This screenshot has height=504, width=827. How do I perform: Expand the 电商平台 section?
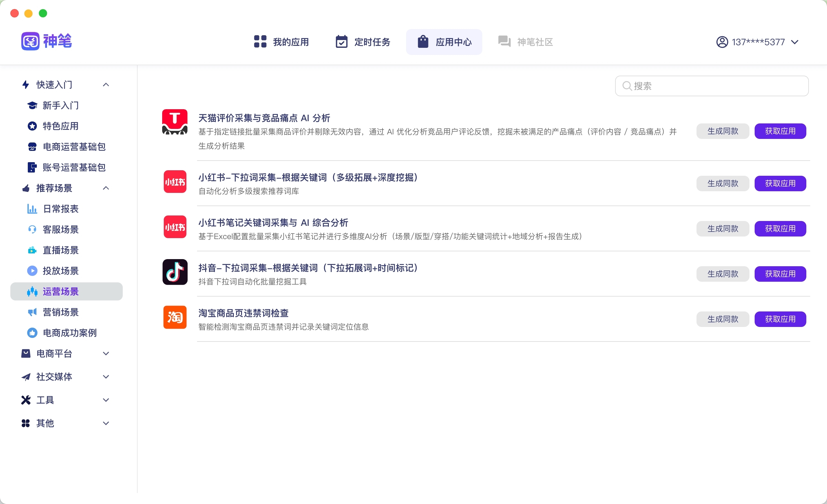106,353
